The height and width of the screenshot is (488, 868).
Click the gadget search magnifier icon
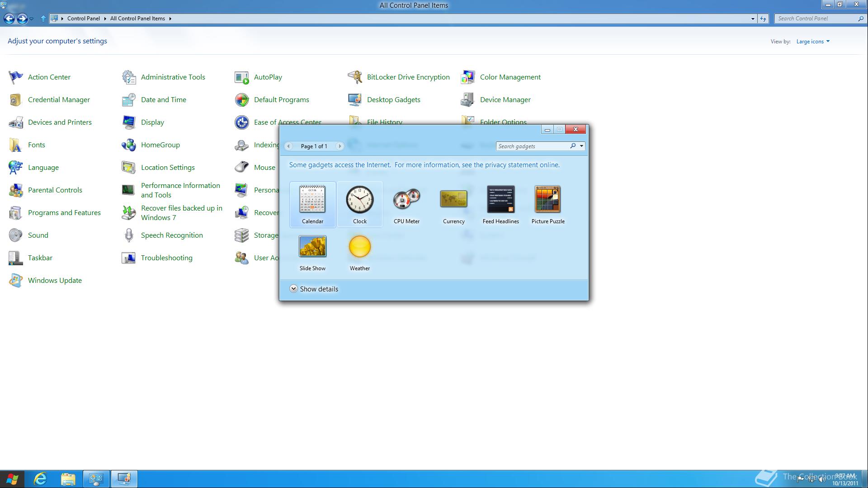tap(573, 146)
